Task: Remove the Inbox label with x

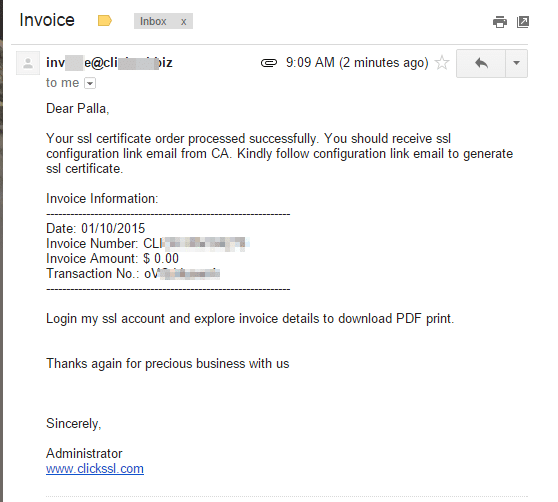Action: tap(183, 22)
